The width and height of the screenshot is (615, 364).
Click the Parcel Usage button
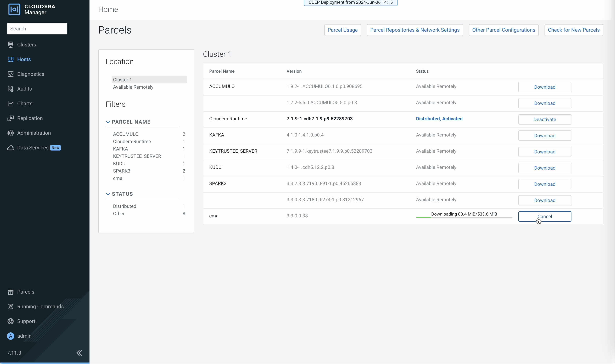point(342,30)
